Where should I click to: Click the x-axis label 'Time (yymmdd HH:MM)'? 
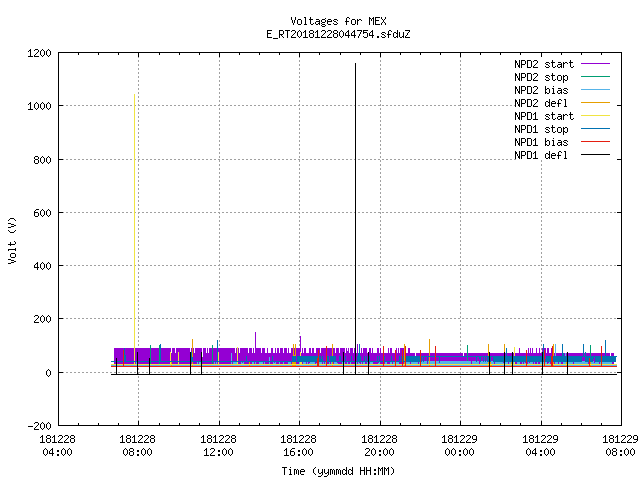coord(338,471)
